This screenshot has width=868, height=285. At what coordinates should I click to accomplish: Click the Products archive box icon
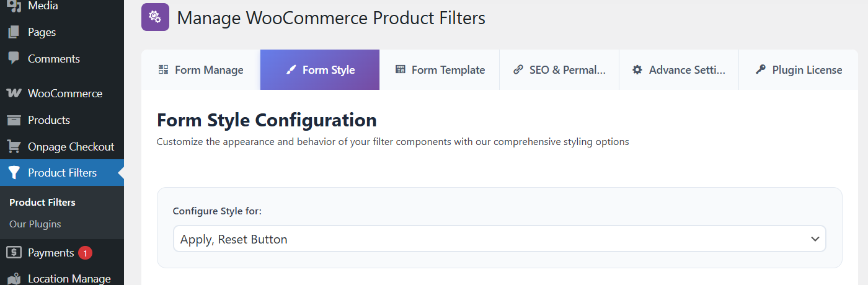[x=14, y=120]
